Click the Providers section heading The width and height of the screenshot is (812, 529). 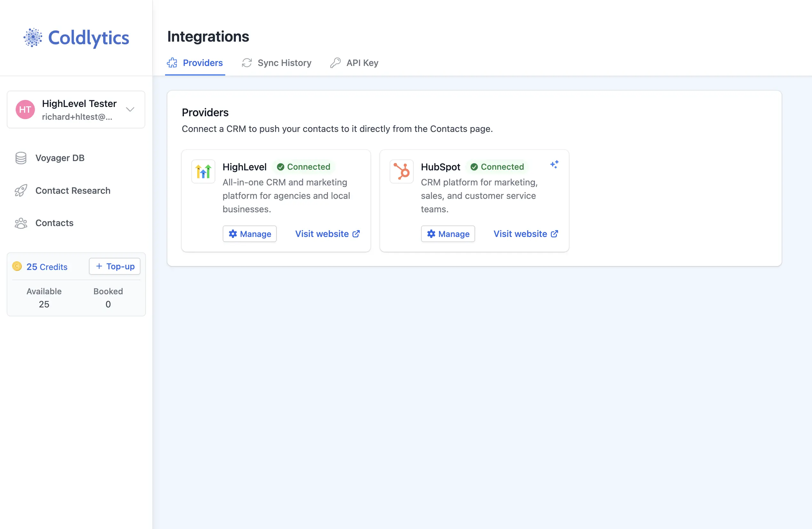point(205,112)
